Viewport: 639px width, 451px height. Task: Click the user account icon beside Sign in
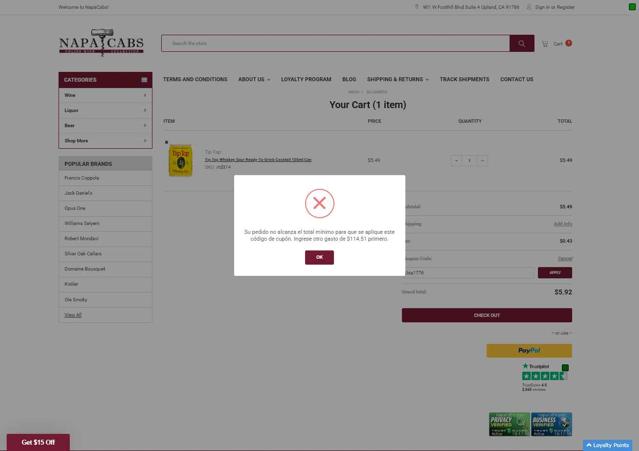[529, 7]
